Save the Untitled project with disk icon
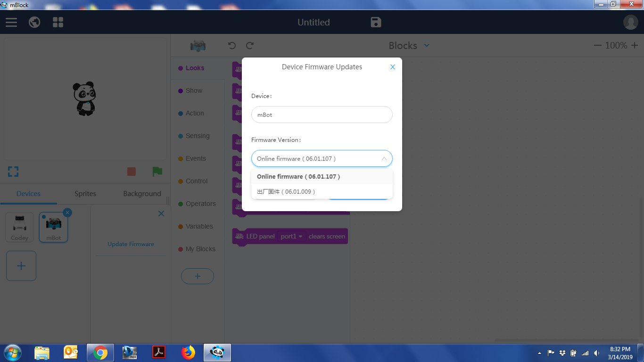Screen dimensions: 644x362 tap(376, 22)
